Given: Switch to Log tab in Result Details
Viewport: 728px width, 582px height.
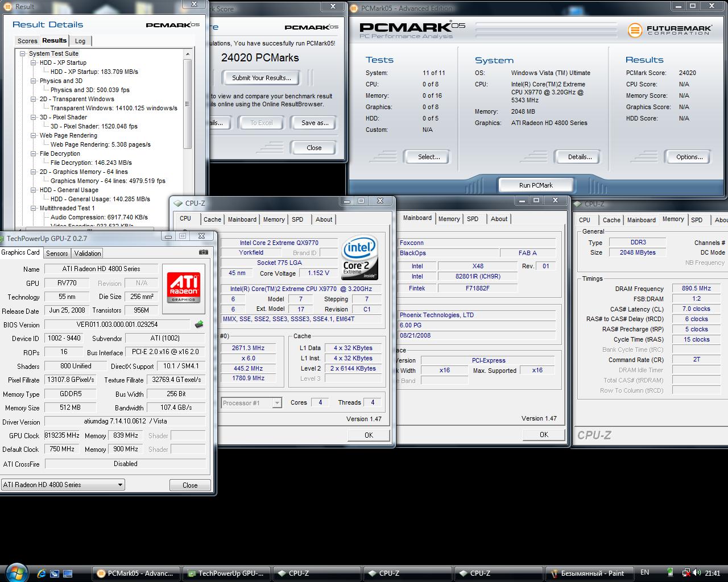Looking at the screenshot, I should [80, 41].
